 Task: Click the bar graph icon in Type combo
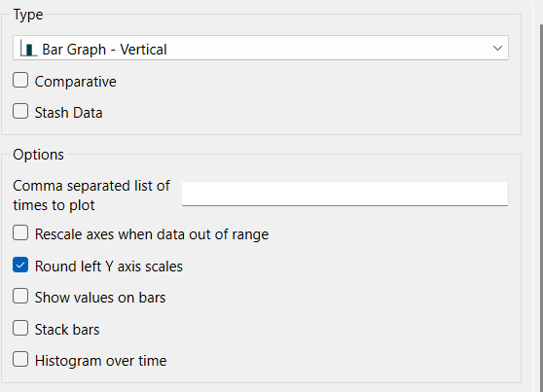coord(28,49)
